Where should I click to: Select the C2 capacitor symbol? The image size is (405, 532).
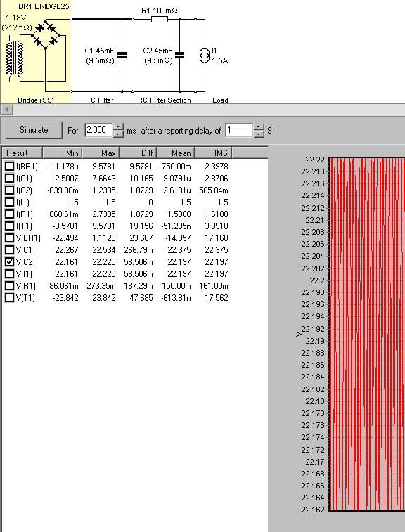[179, 55]
